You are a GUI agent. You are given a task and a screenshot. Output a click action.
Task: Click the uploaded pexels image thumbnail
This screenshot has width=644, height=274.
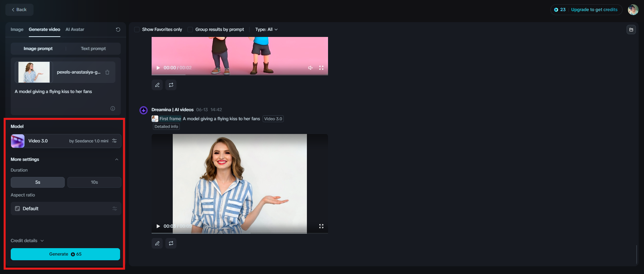34,72
